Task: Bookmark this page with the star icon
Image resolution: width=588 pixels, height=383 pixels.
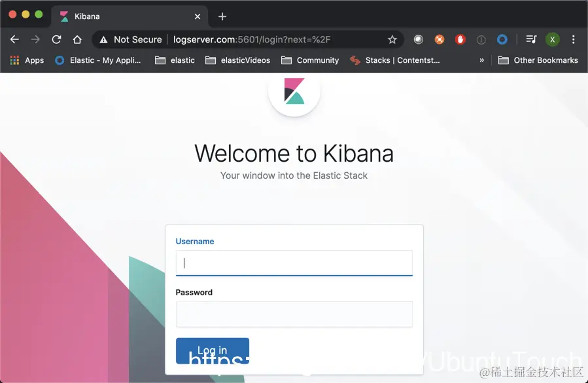Action: 392,39
